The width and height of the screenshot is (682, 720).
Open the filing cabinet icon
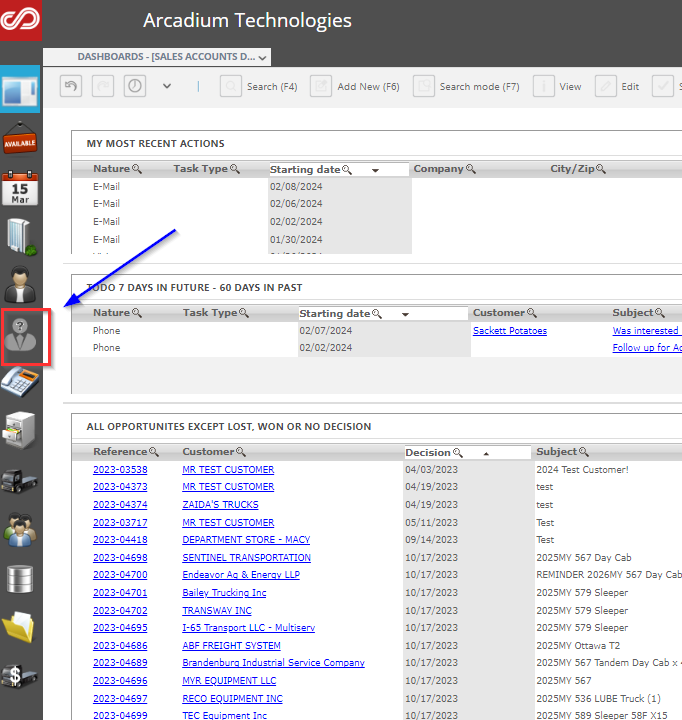pyautogui.click(x=19, y=431)
